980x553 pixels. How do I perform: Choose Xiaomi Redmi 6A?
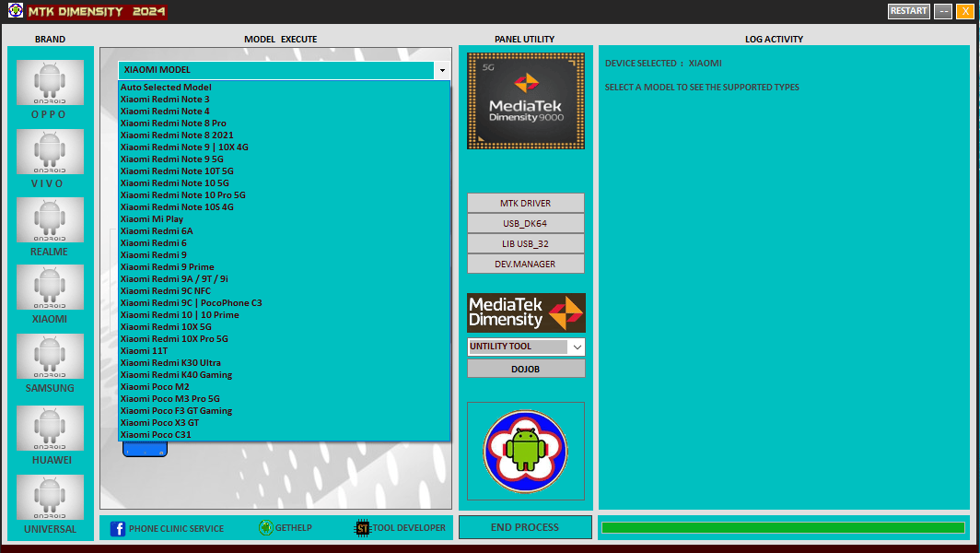click(x=284, y=230)
